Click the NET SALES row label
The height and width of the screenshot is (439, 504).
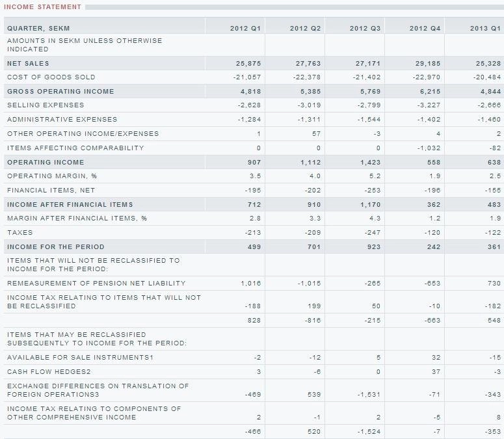pyautogui.click(x=28, y=63)
